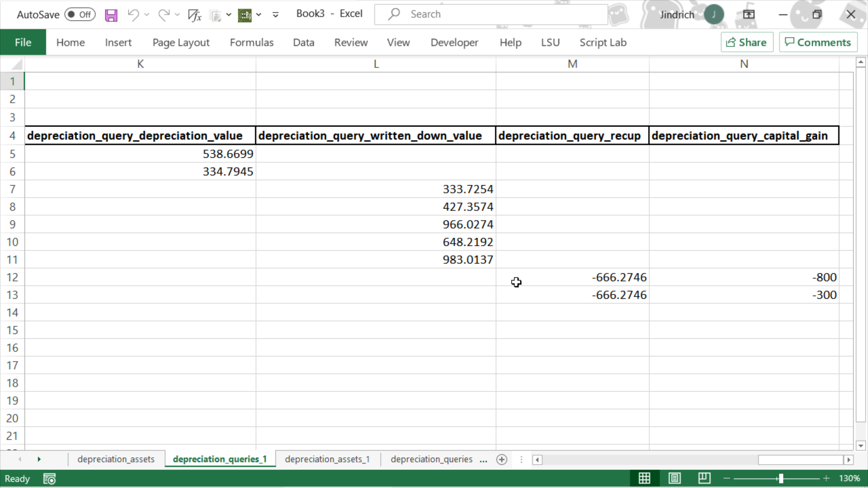Open Customize Quick Access Toolbar dropdown
Screen dimensions: 868x488
pyautogui.click(x=275, y=15)
